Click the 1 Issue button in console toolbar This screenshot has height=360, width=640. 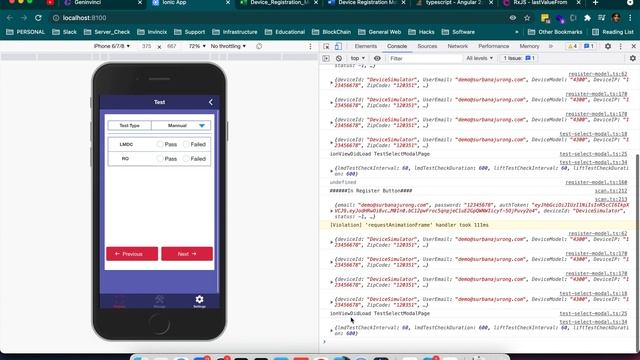519,58
